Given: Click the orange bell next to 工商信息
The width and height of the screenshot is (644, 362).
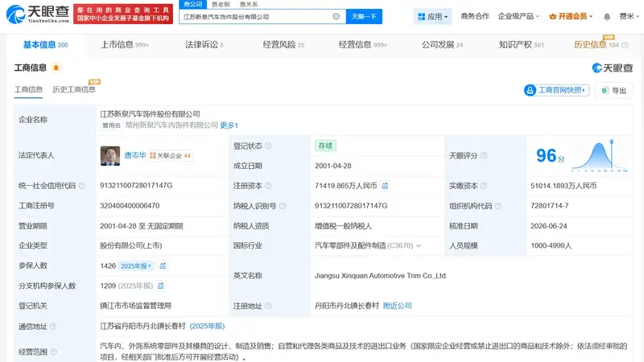Looking at the screenshot, I should (56, 68).
